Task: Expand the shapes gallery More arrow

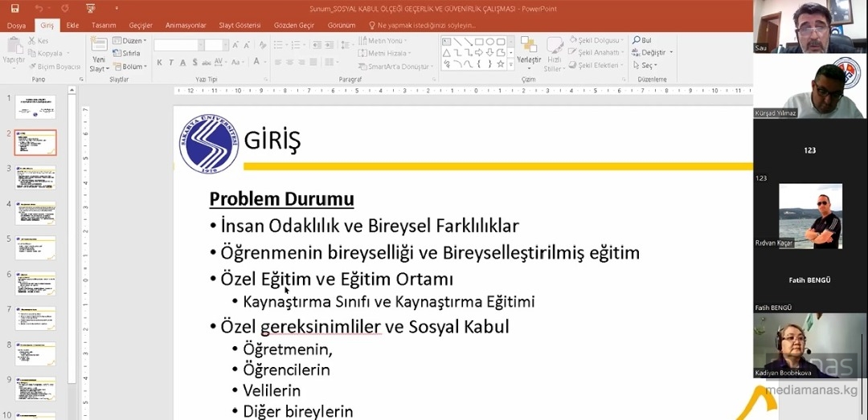Action: pos(510,65)
